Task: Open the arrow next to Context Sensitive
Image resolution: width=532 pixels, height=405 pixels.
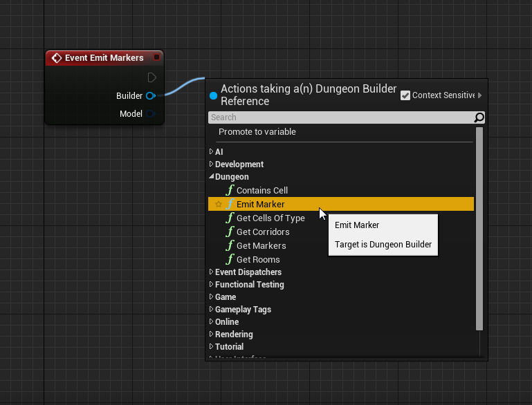Action: point(479,95)
